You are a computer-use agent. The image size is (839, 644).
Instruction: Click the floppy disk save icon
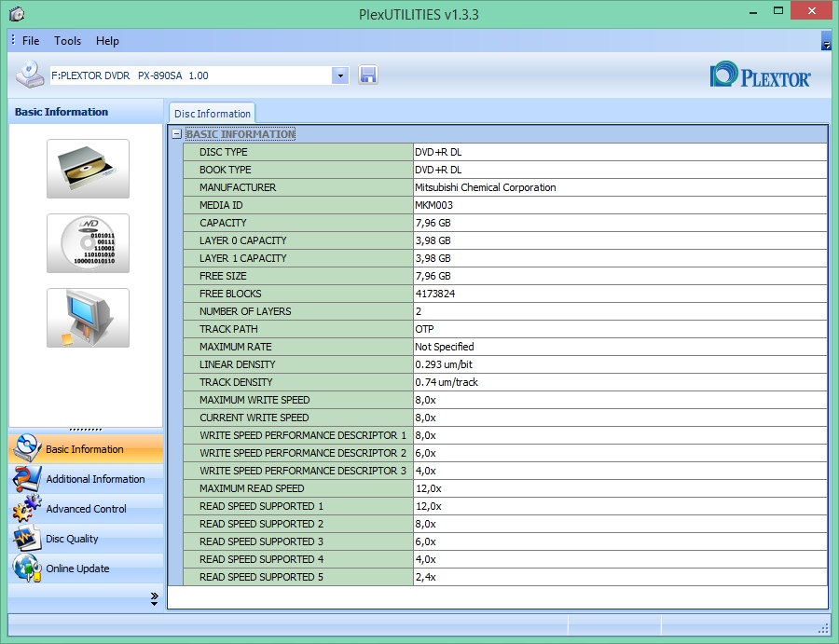click(368, 75)
